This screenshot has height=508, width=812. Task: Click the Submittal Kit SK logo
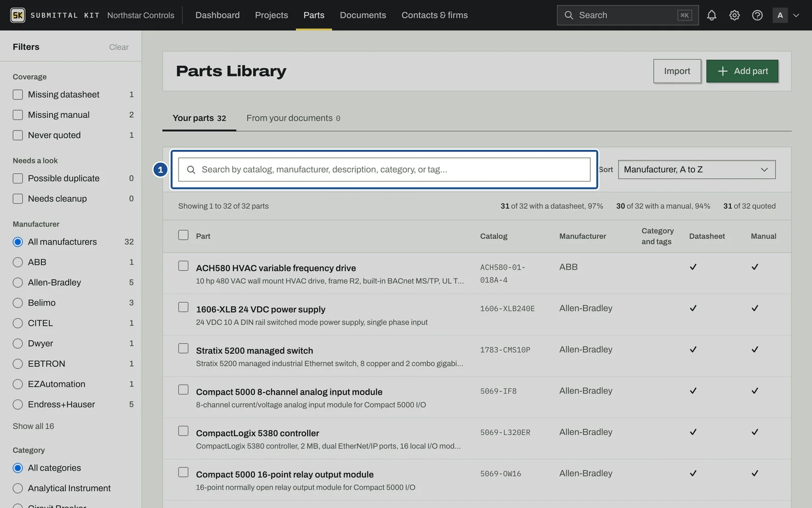pyautogui.click(x=18, y=15)
